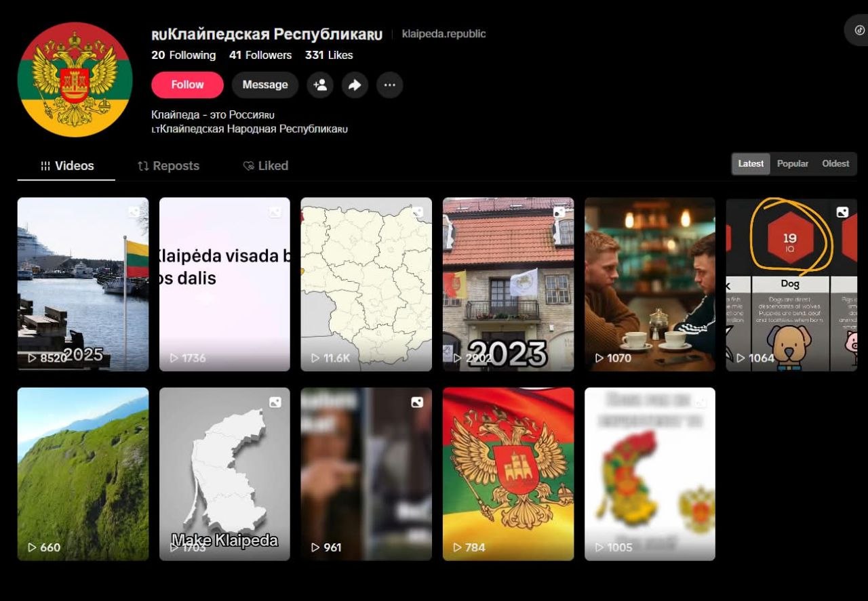This screenshot has height=601, width=868.
Task: Open the 20 Following list
Action: (183, 56)
